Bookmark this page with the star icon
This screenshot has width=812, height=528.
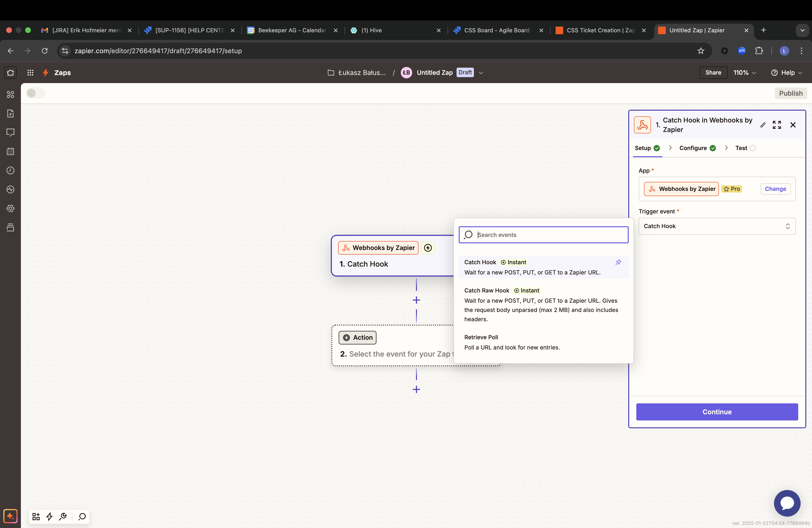(701, 51)
